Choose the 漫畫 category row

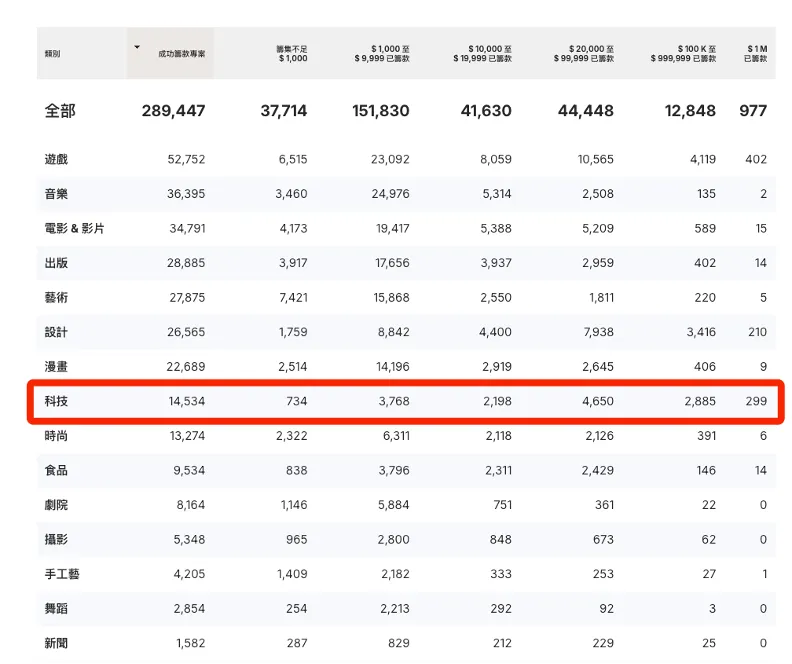(56, 367)
